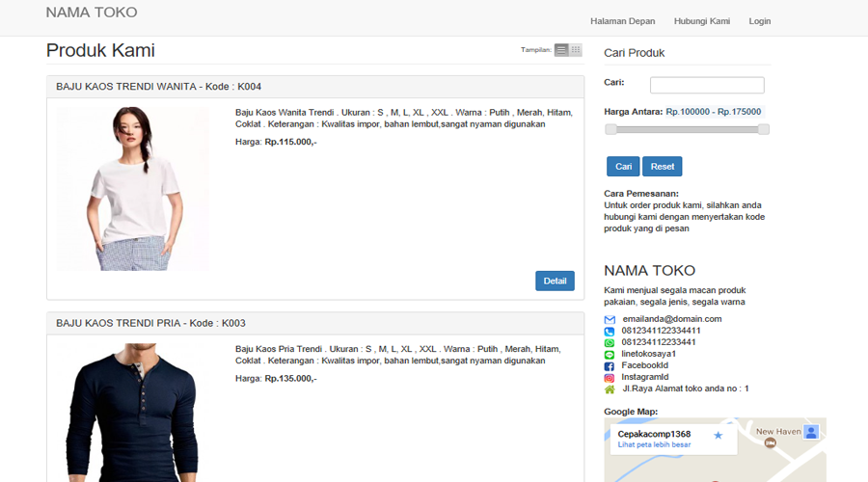Click the map street view person icon
This screenshot has width=868, height=482.
pyautogui.click(x=811, y=432)
